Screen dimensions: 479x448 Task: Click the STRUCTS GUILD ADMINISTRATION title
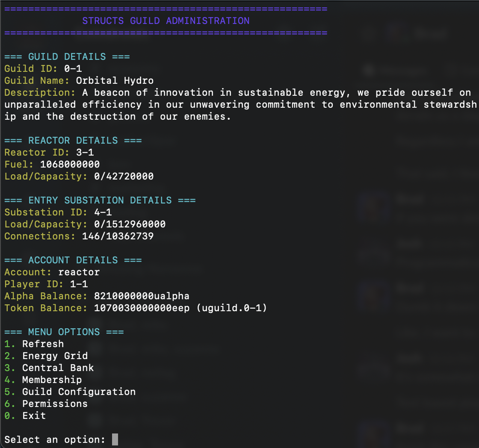tap(166, 21)
